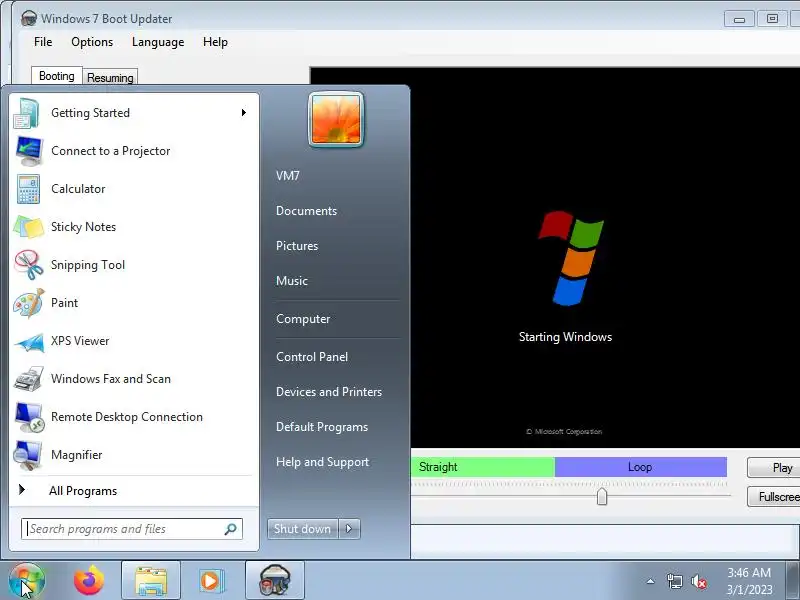Open Remote Desktop Connection icon

tap(28, 417)
